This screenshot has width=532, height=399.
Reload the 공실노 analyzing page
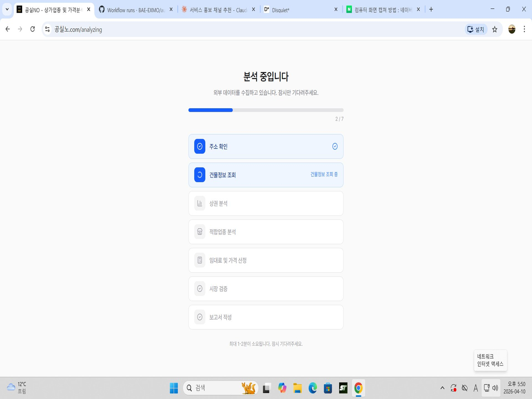tap(32, 29)
